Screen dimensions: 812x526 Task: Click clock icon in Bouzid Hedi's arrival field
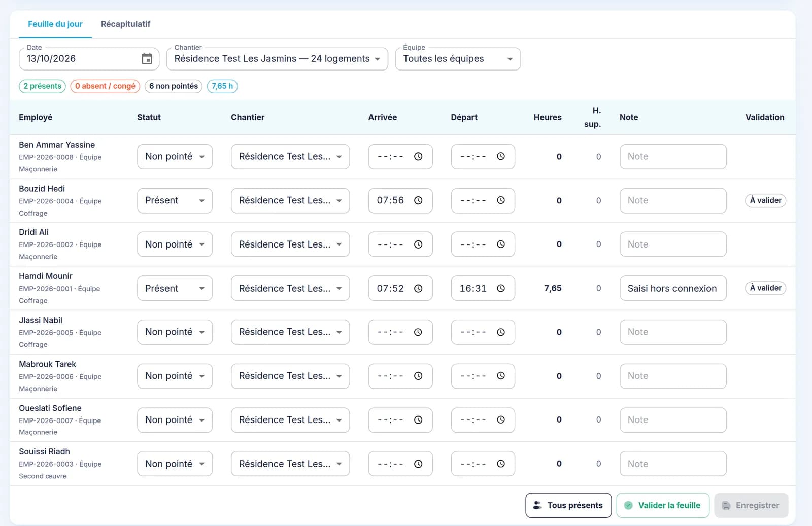418,200
